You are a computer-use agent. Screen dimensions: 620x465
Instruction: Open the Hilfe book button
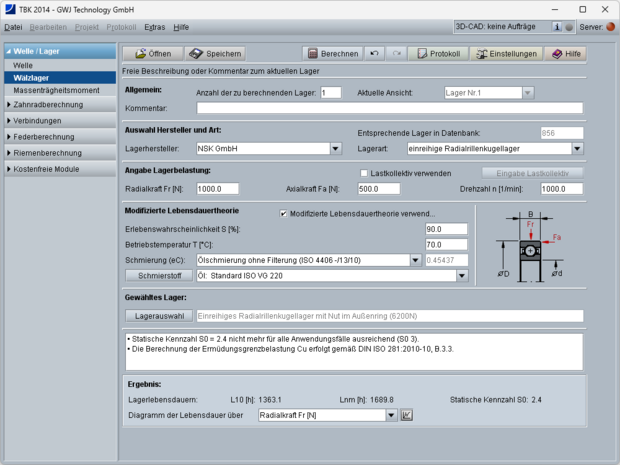click(566, 53)
